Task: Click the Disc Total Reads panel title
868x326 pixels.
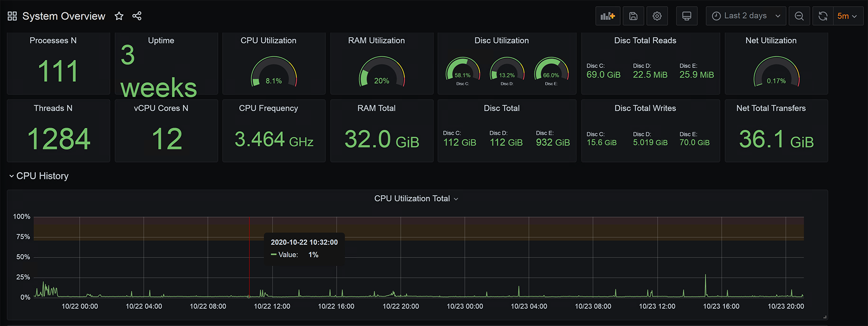Action: coord(645,40)
